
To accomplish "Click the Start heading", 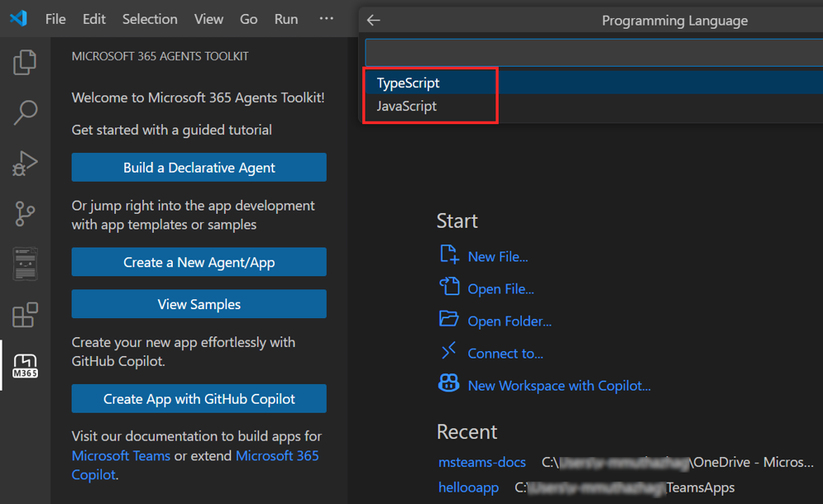I will [457, 221].
